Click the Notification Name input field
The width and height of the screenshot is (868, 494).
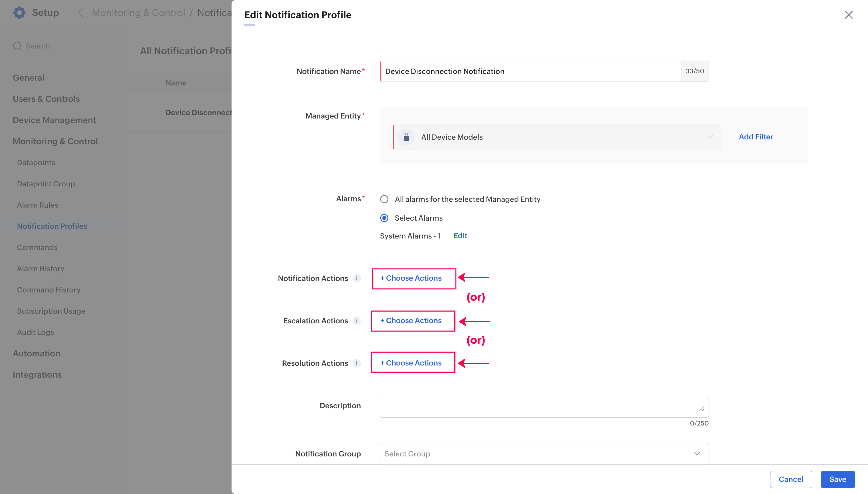pos(531,71)
